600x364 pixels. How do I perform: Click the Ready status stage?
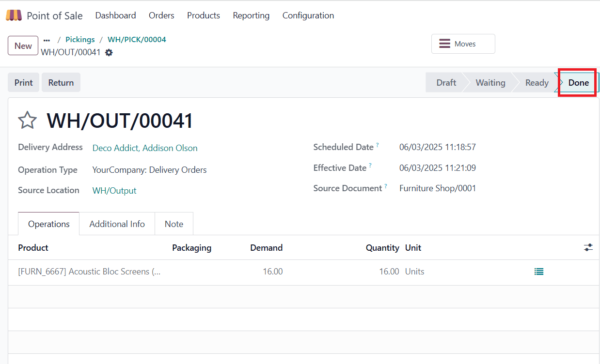[x=537, y=82]
